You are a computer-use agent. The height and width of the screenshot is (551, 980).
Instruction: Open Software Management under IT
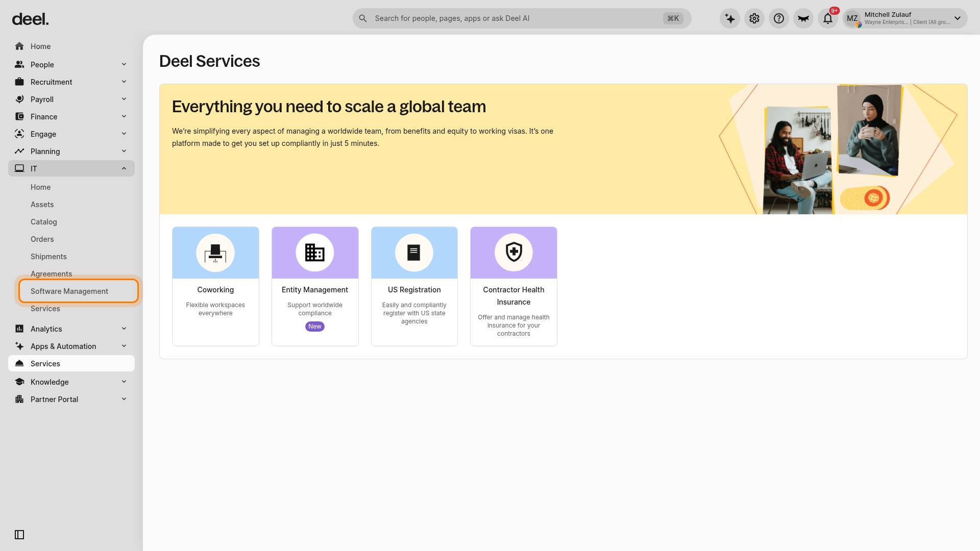point(69,291)
